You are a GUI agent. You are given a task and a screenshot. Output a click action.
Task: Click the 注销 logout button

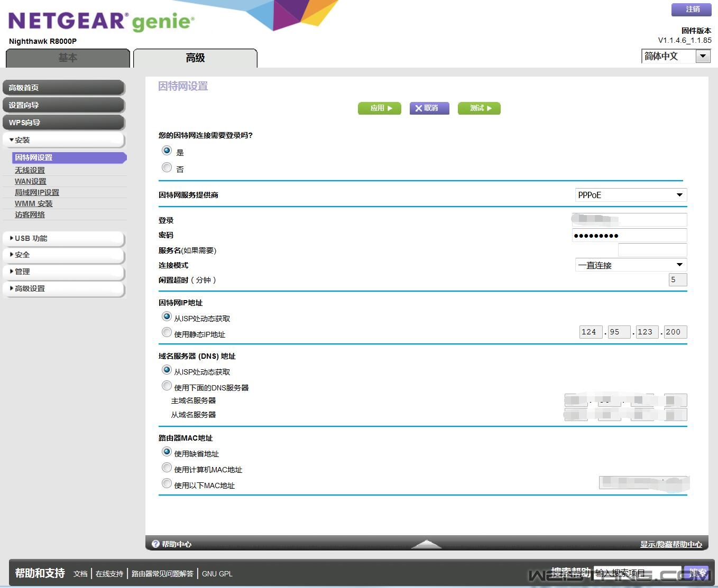[692, 10]
